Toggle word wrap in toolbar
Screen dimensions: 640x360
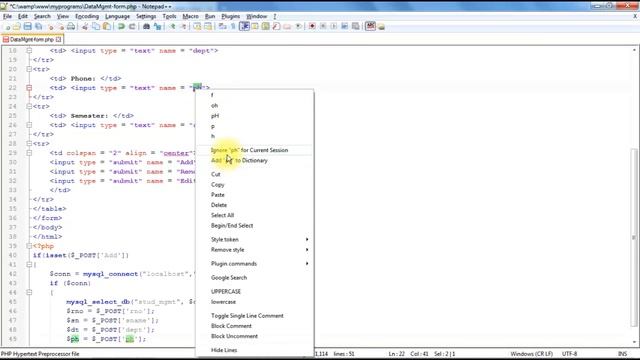click(x=221, y=27)
